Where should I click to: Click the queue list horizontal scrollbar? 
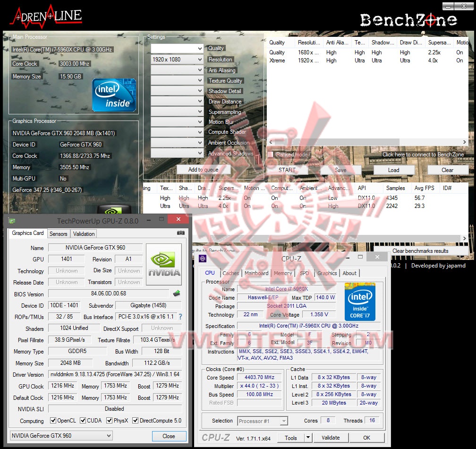[337, 142]
